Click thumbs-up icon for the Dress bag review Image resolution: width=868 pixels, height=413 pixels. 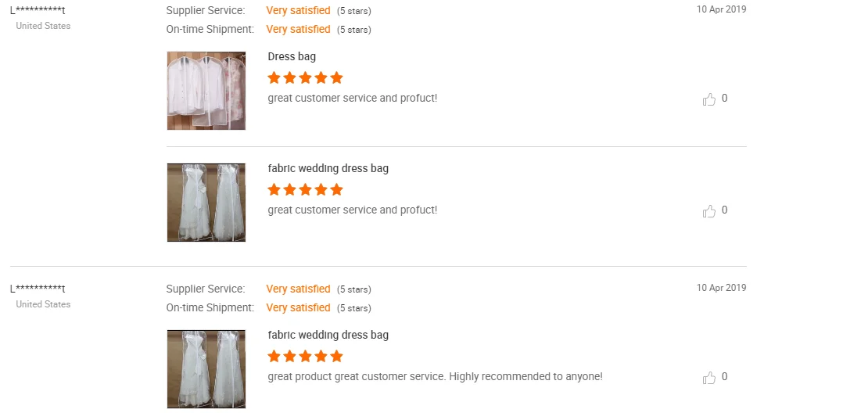[x=709, y=99]
